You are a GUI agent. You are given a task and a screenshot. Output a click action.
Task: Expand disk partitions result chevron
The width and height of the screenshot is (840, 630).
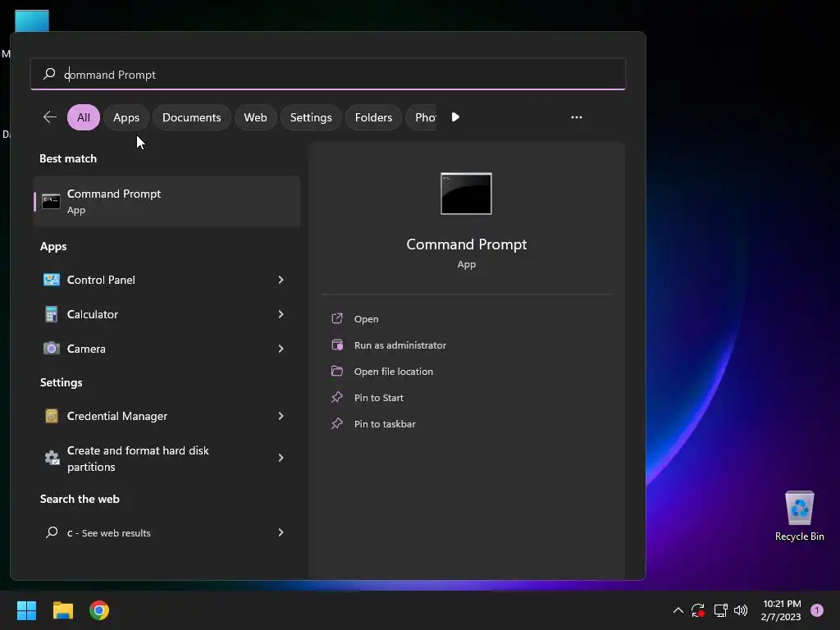coord(281,458)
